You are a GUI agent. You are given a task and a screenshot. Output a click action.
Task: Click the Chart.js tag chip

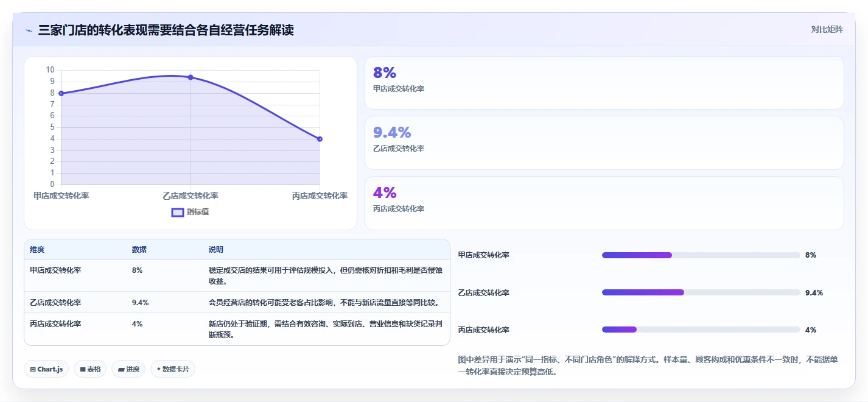[x=46, y=369]
